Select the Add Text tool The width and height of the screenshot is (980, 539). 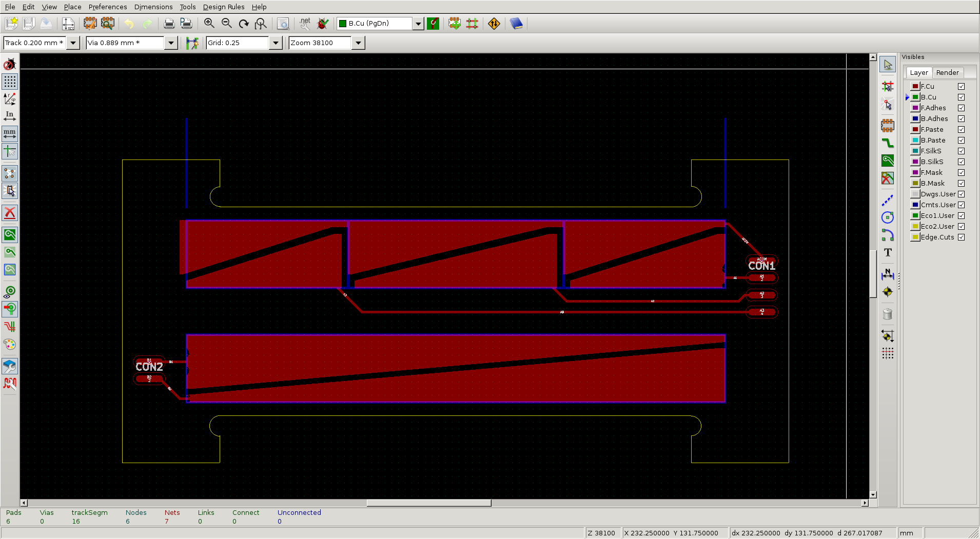[888, 252]
